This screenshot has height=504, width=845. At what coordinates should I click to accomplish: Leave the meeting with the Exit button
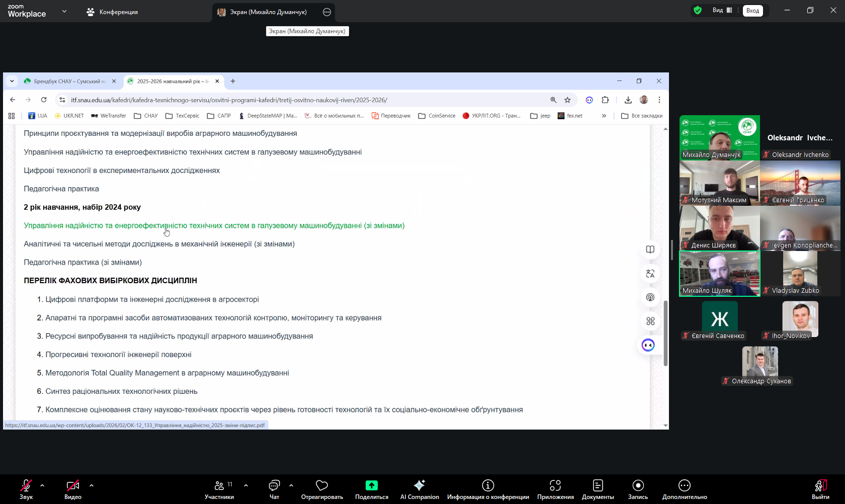[x=820, y=489]
